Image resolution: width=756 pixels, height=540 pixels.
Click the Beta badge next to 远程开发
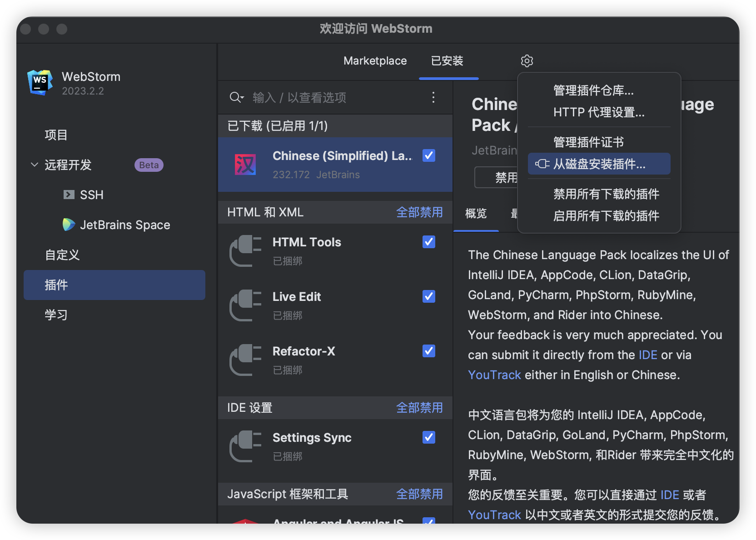coord(149,165)
